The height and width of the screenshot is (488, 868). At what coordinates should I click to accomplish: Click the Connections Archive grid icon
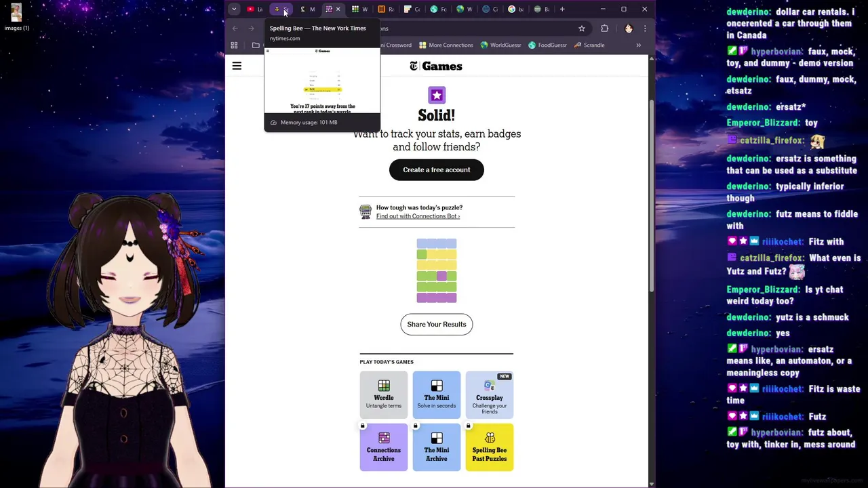(384, 438)
